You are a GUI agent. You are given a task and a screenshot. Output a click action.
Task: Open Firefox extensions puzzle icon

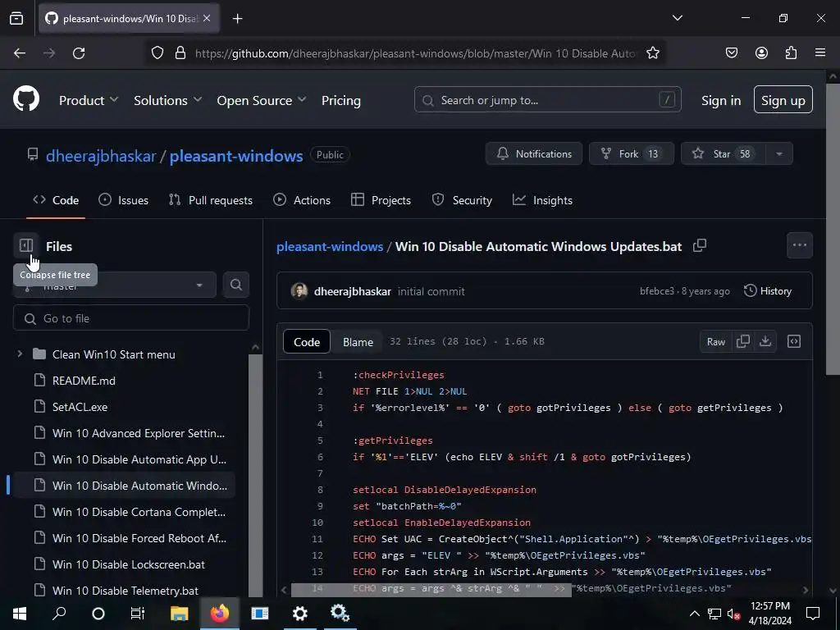click(791, 53)
